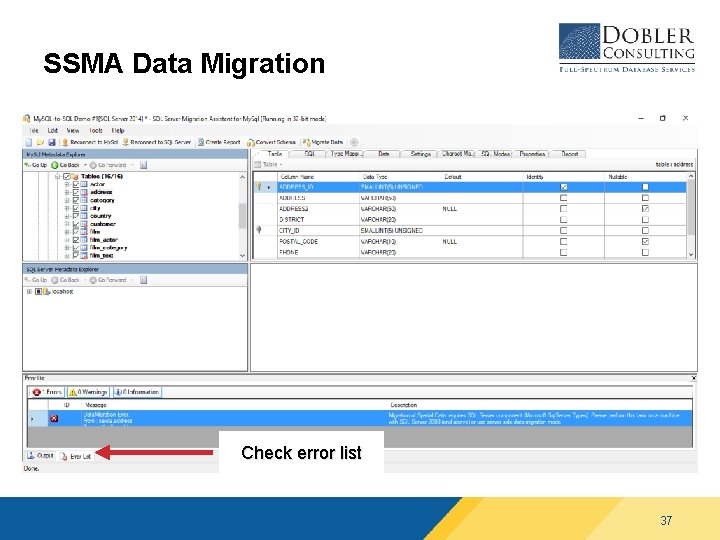Click Go Up in MySQL Metadata Explorer
The width and height of the screenshot is (720, 540).
(x=36, y=165)
